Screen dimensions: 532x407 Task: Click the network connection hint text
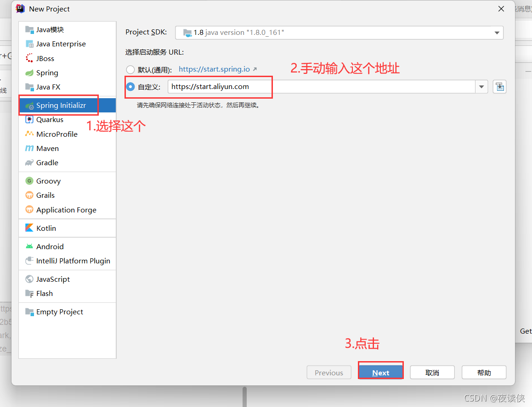coord(199,106)
